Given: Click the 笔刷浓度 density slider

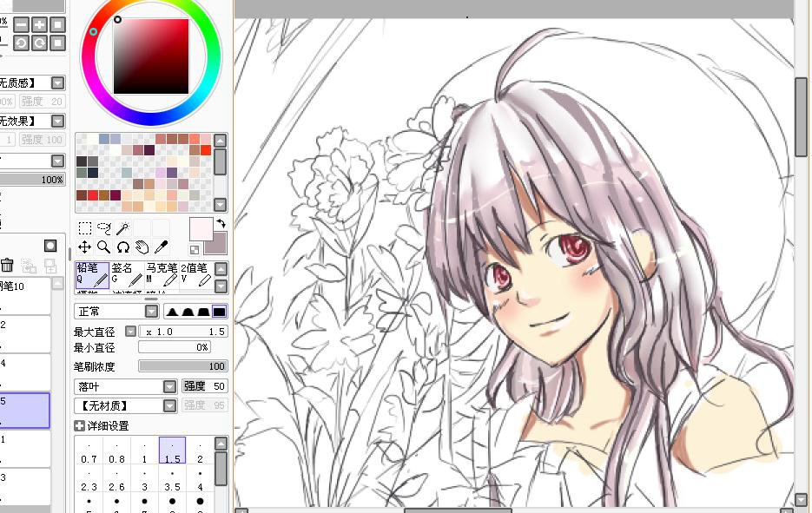Looking at the screenshot, I should click(183, 366).
